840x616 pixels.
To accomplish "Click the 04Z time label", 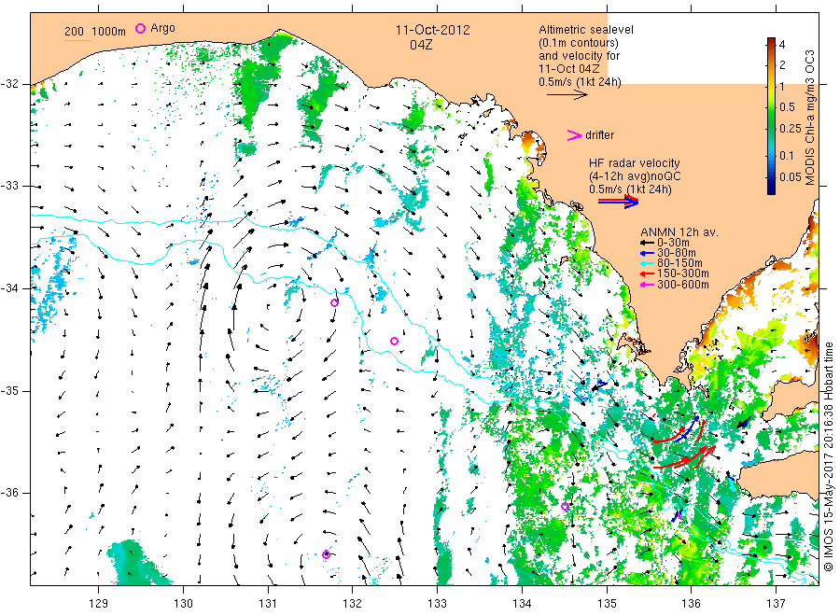I will (x=421, y=45).
